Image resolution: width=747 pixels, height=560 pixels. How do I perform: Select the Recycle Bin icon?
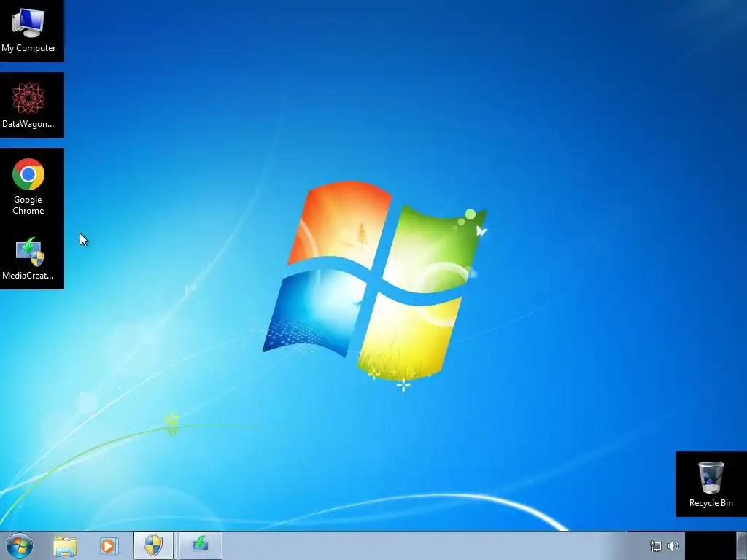pyautogui.click(x=711, y=484)
